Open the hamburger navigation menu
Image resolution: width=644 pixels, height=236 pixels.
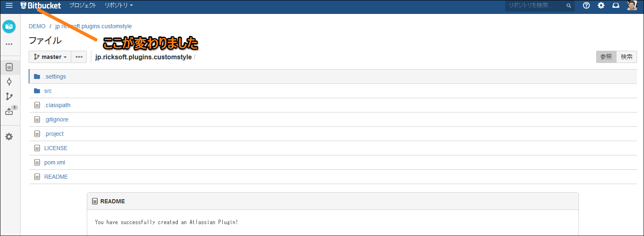coord(9,5)
